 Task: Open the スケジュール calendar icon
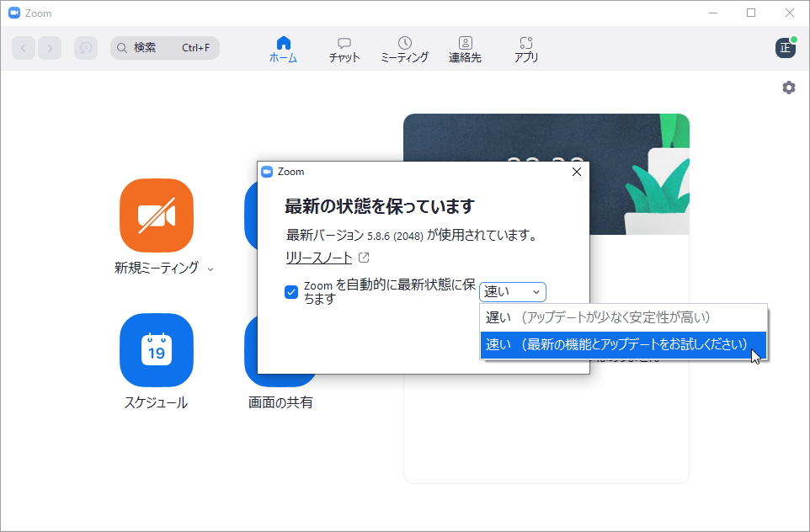click(x=157, y=350)
